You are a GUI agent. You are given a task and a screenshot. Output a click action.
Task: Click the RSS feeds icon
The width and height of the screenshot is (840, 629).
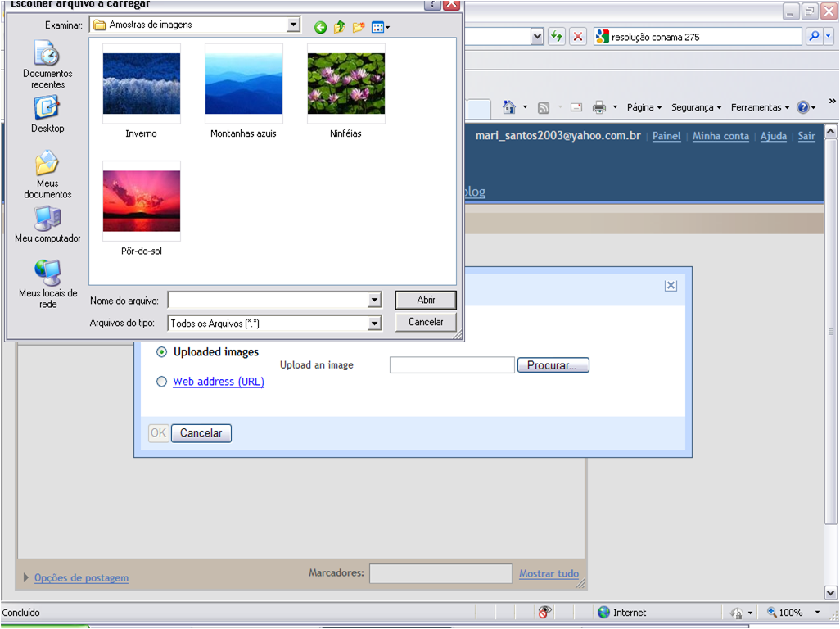(543, 107)
